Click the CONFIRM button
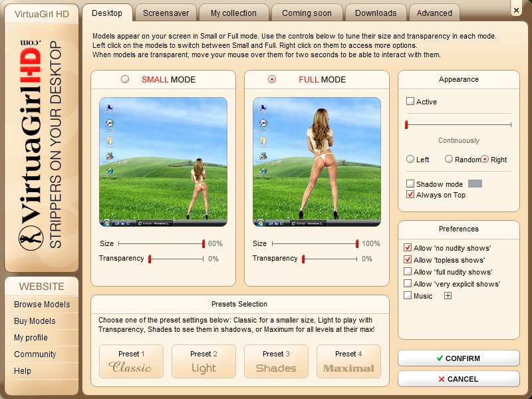This screenshot has width=532, height=399. click(458, 358)
